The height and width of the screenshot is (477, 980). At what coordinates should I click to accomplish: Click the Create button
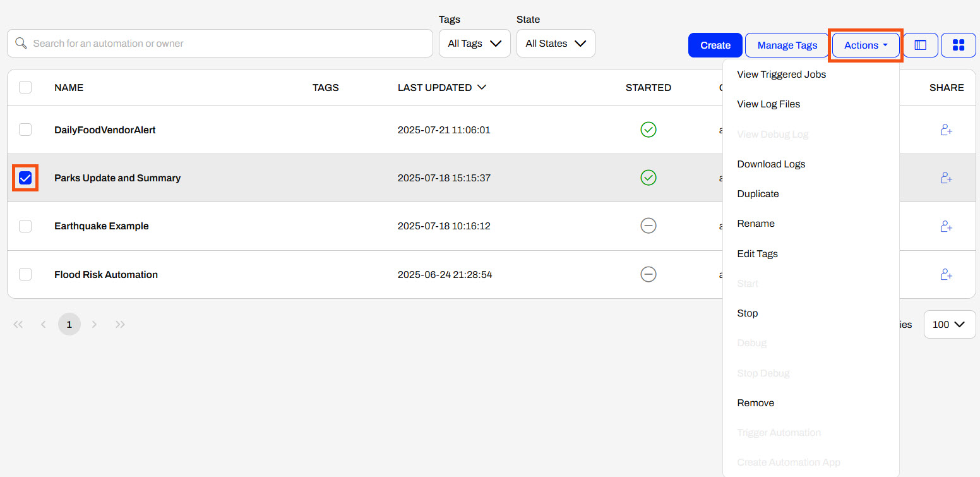tap(715, 45)
